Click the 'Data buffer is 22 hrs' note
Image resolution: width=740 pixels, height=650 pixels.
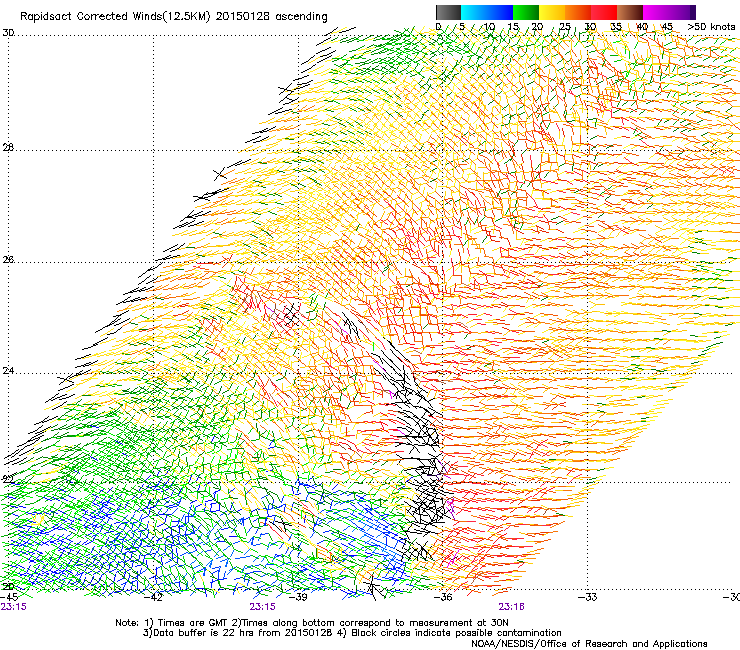tap(352, 633)
